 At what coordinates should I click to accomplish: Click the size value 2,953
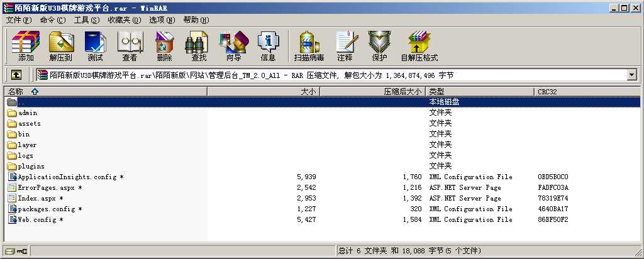coord(306,198)
